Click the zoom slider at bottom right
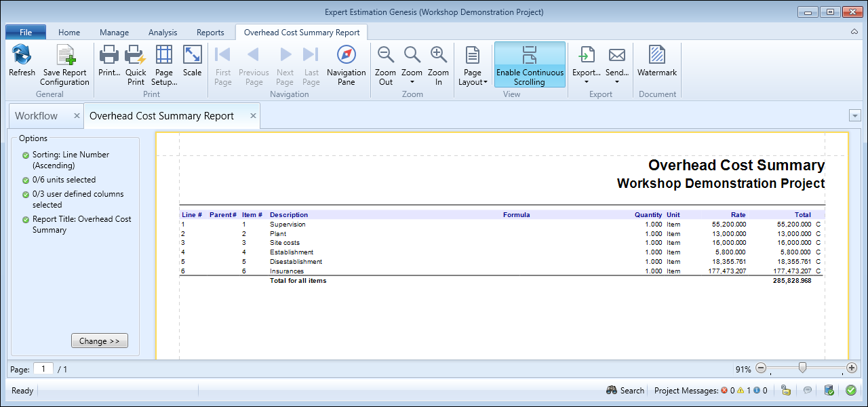Image resolution: width=868 pixels, height=407 pixels. [802, 368]
